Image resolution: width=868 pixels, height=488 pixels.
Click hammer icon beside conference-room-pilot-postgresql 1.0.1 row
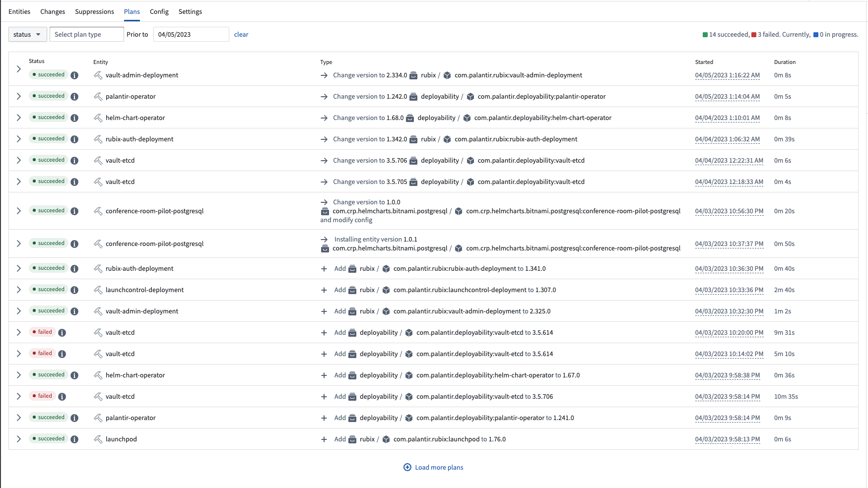[x=98, y=244]
